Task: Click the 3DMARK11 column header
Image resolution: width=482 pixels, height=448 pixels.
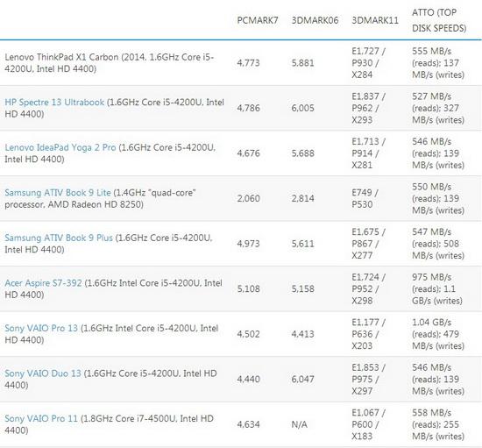Action: [x=375, y=20]
